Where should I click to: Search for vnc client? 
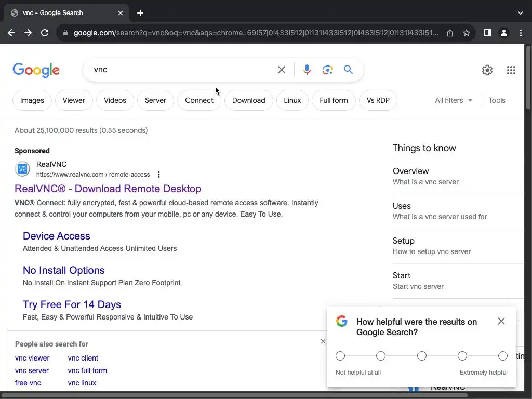coord(83,358)
